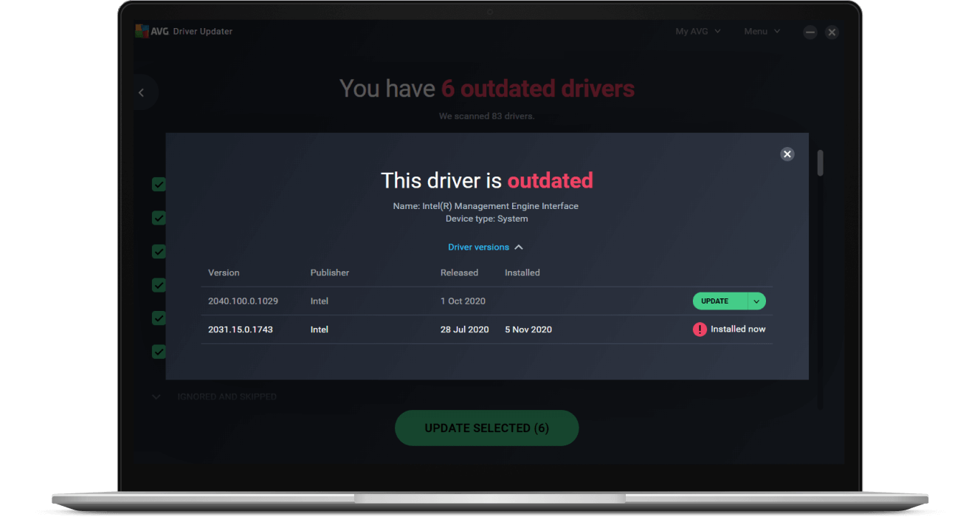Click UPDATE for version 2040.100.0.1029
This screenshot has width=980, height=517.
pyautogui.click(x=715, y=301)
